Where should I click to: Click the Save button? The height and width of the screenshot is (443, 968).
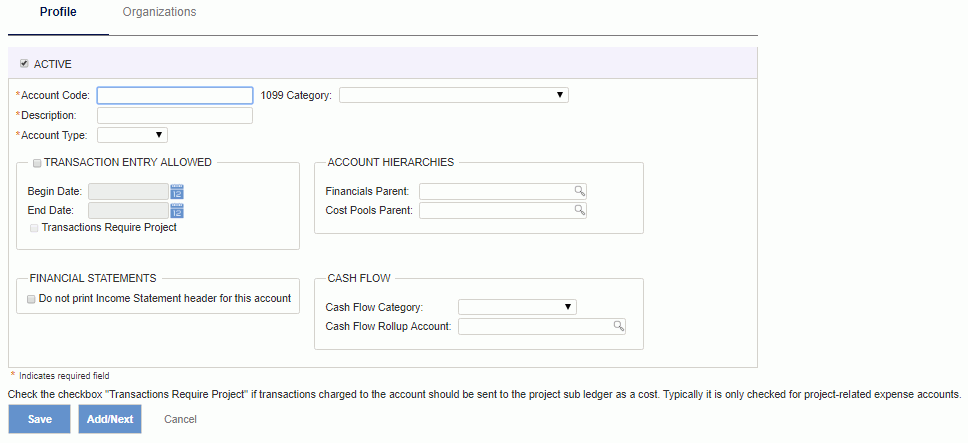tap(40, 419)
